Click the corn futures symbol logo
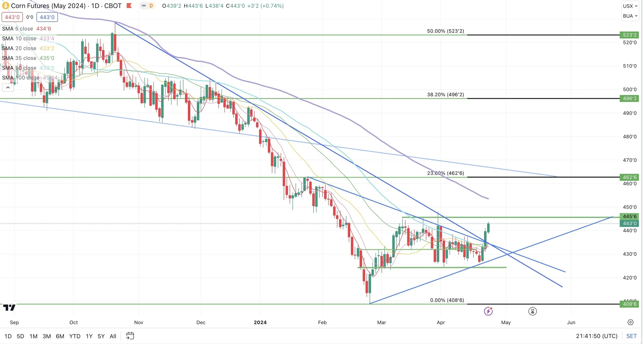This screenshot has height=344, width=644. click(x=5, y=5)
